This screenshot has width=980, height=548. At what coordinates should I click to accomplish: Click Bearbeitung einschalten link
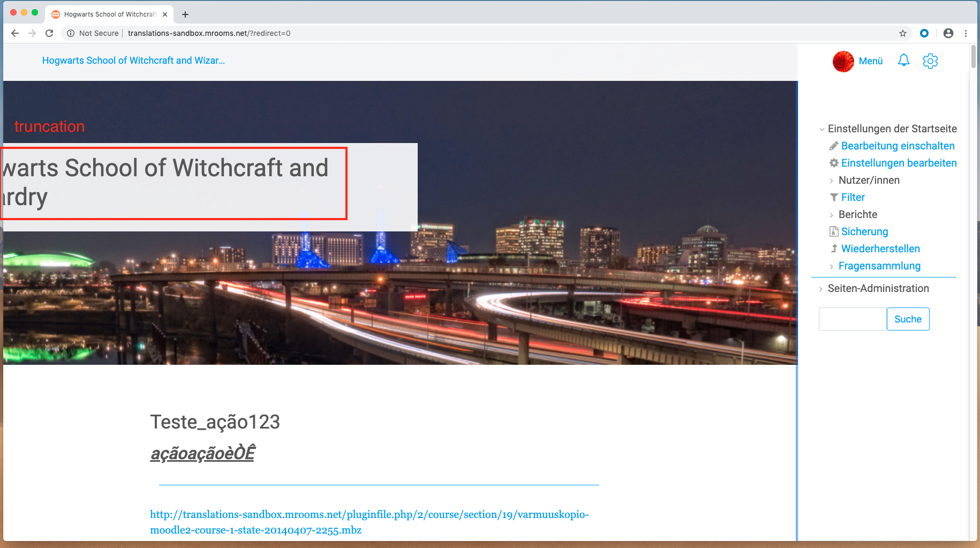[898, 146]
